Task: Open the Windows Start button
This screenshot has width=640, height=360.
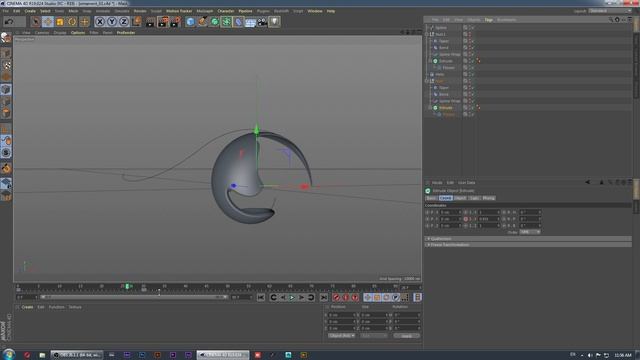Action: 9,354
